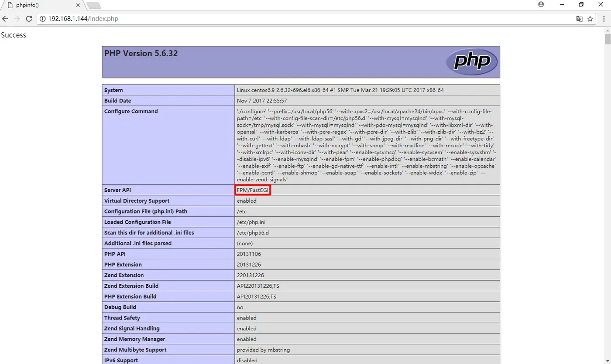Image resolution: width=611 pixels, height=364 pixels.
Task: Click the "Zend Multibyte Support" label
Action: tap(135, 350)
